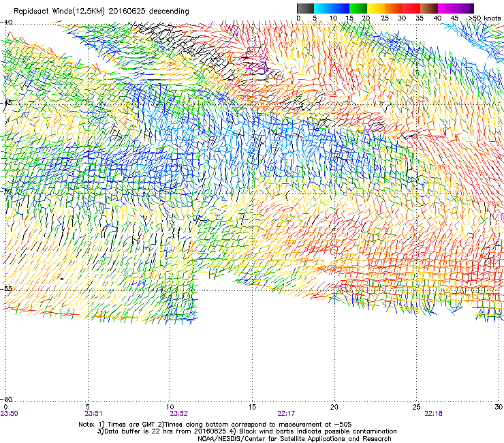Click the '-40' latitude axis label
504x443 pixels.
[x=6, y=22]
